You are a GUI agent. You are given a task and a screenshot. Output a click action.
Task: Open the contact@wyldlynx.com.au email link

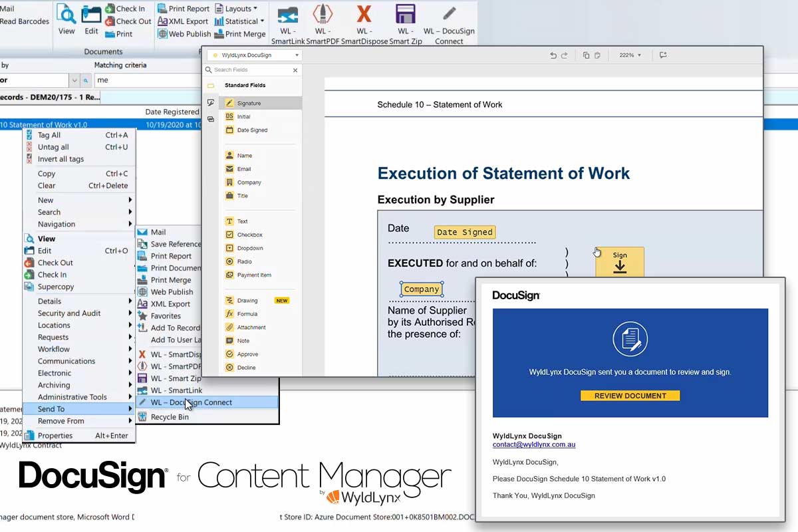pyautogui.click(x=534, y=444)
